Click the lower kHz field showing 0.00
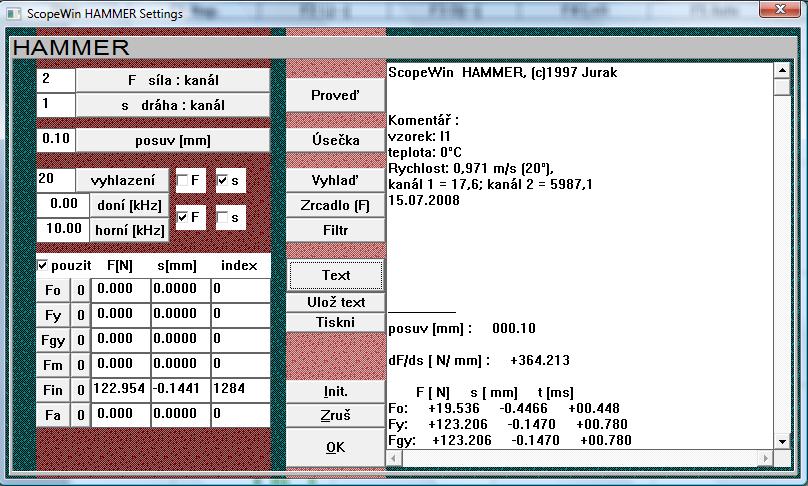Viewport: 808px width, 486px height. coord(63,205)
